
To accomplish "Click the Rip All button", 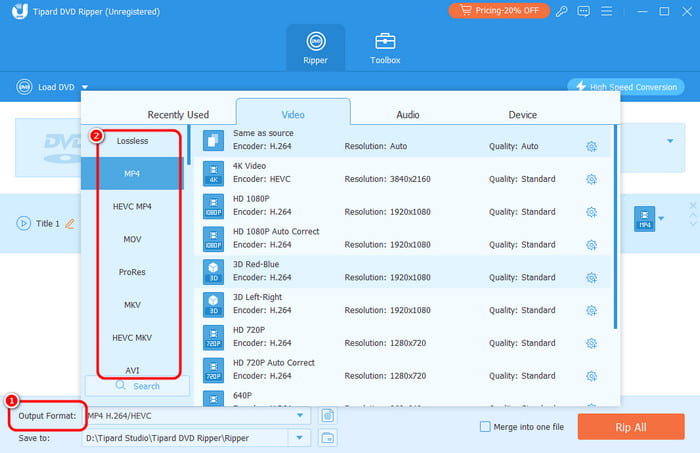I will tap(631, 427).
